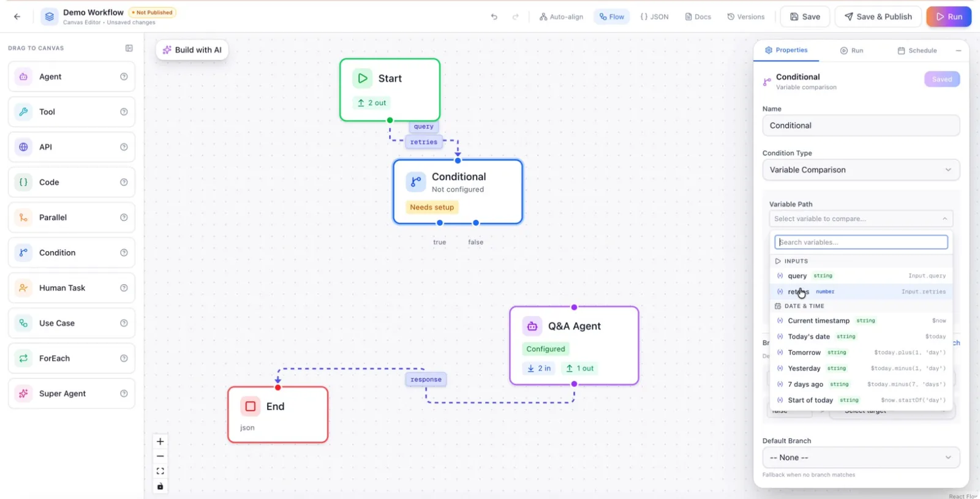The image size is (980, 499).
Task: Switch to JSON view
Action: [654, 17]
